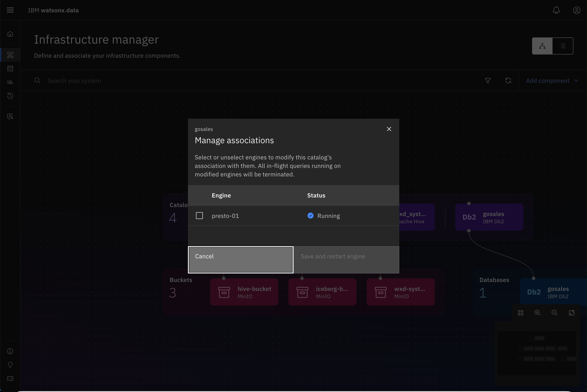Click the topology view icon

point(542,46)
